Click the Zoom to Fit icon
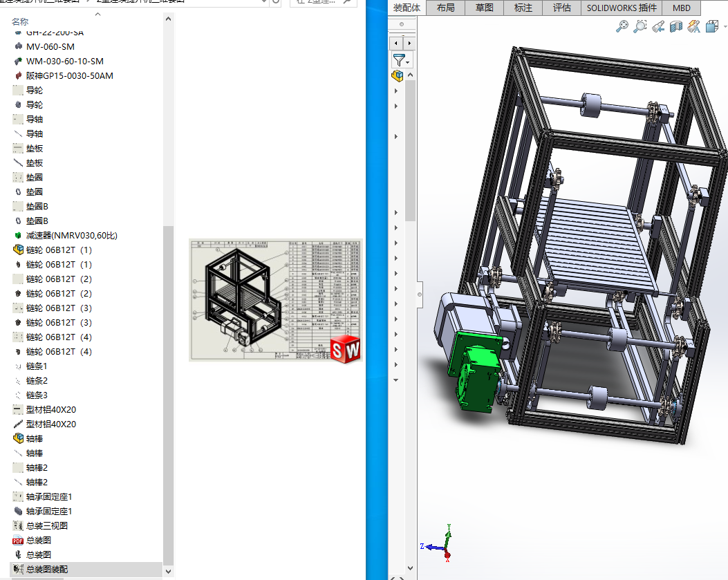Viewport: 728px width, 580px height. 622,27
